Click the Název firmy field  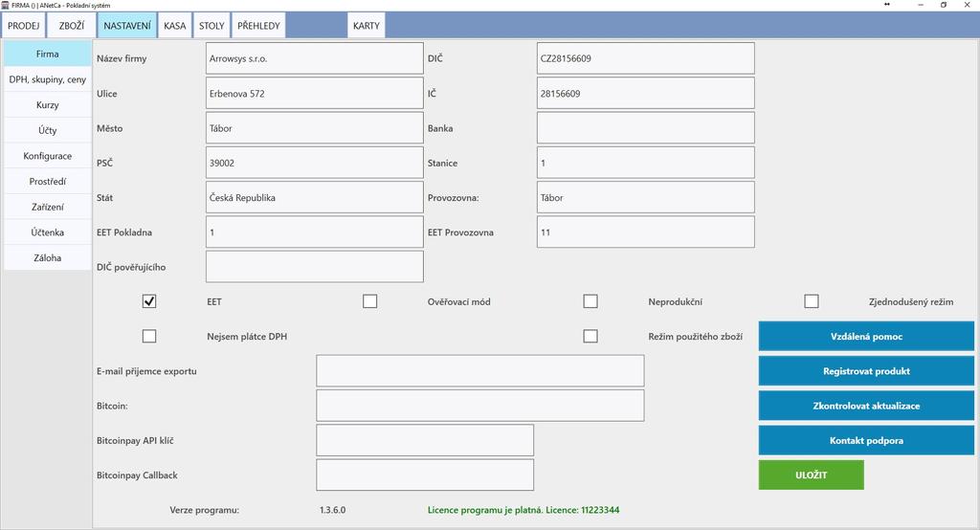(x=314, y=58)
